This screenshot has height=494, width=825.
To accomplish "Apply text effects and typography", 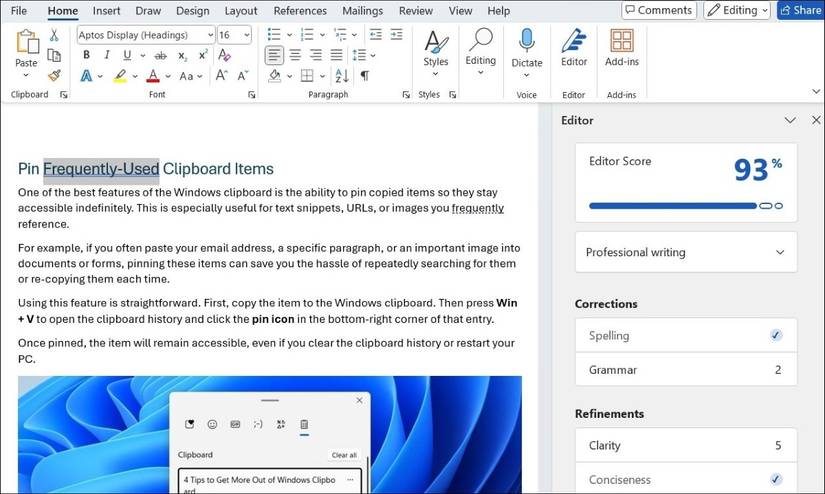I will 86,76.
